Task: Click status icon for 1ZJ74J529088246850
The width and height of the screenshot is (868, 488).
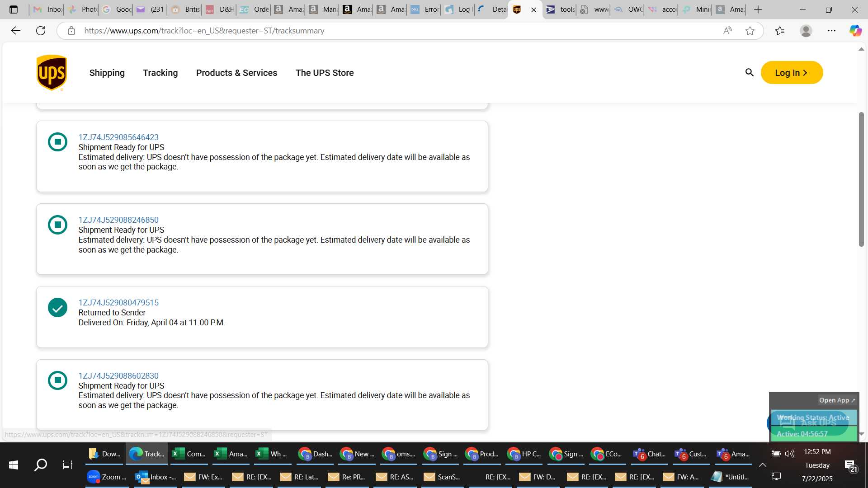Action: tap(57, 225)
